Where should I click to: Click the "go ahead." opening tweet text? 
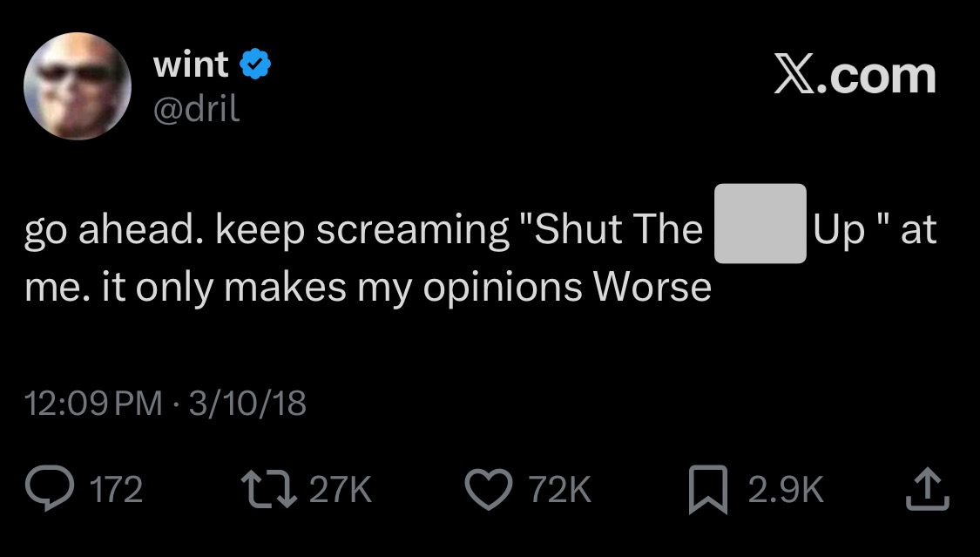pos(113,229)
